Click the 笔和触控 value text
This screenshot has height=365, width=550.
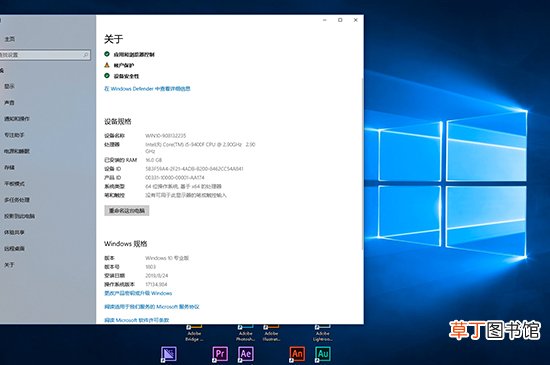(x=186, y=195)
